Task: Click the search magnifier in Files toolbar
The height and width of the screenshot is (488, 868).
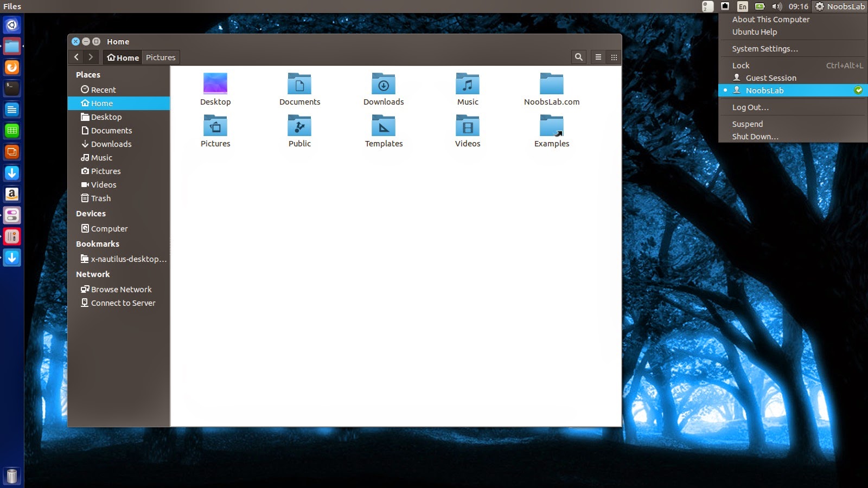Action: click(579, 57)
